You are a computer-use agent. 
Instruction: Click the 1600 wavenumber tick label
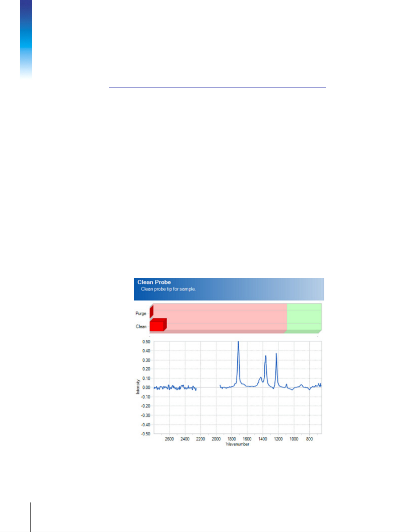pos(247,439)
